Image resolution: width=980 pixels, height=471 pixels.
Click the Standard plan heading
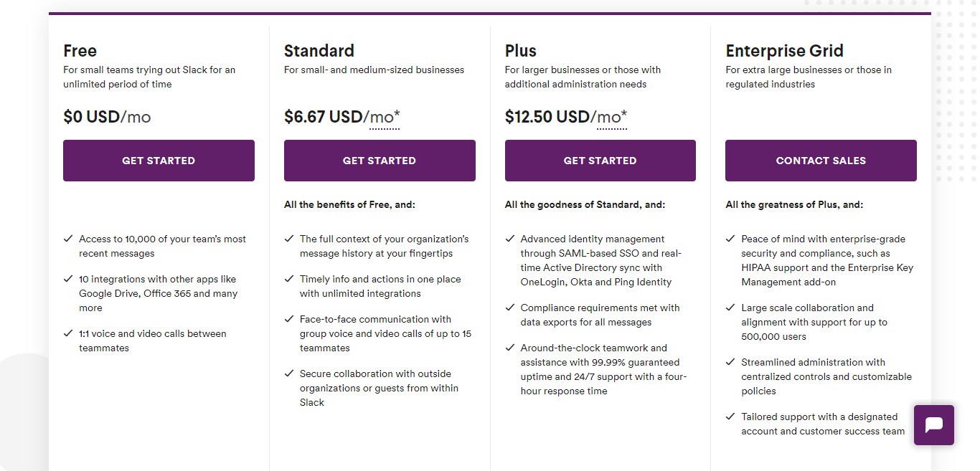319,51
